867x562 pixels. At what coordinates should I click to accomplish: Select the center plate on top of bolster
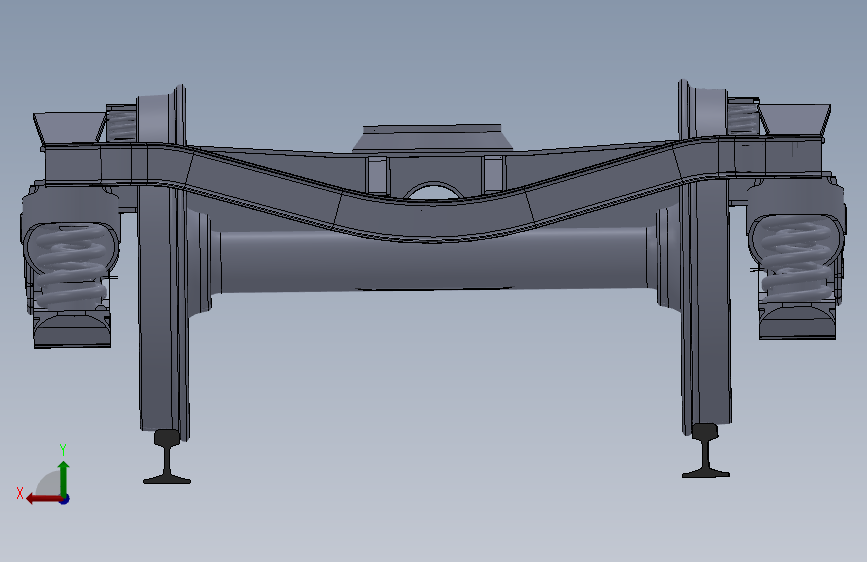(x=432, y=138)
